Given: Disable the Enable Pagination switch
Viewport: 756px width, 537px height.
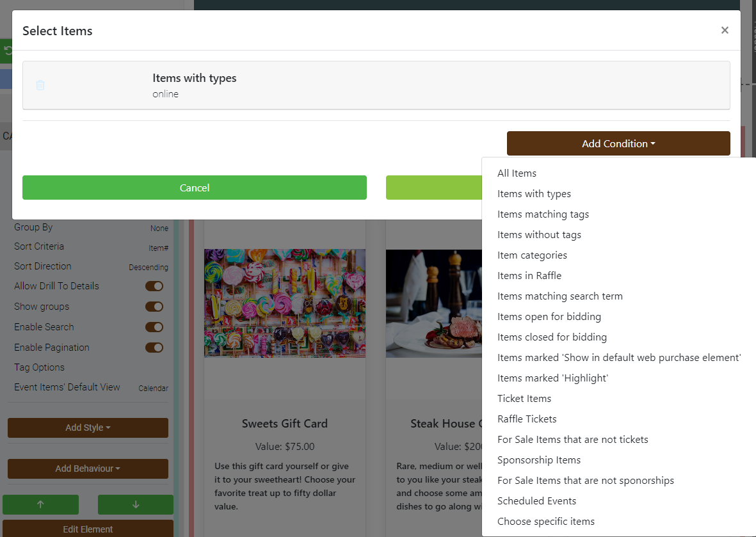Looking at the screenshot, I should click(154, 348).
